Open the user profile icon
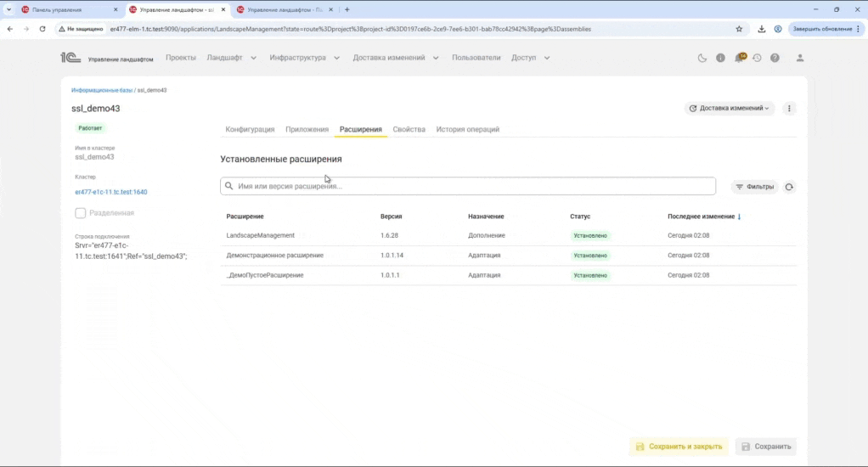 (800, 58)
